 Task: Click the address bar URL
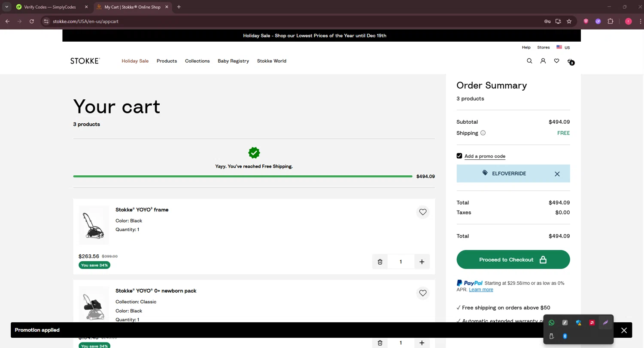pos(85,21)
